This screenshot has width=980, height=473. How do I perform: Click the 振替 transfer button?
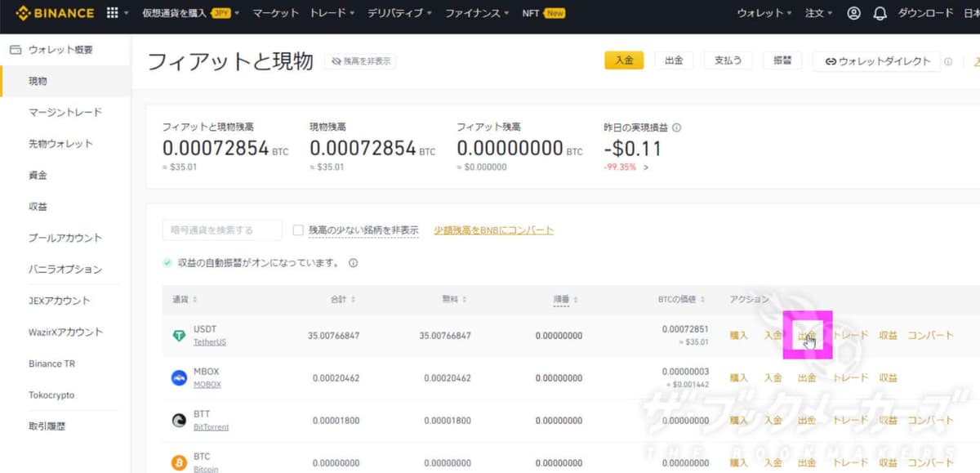tap(782, 60)
